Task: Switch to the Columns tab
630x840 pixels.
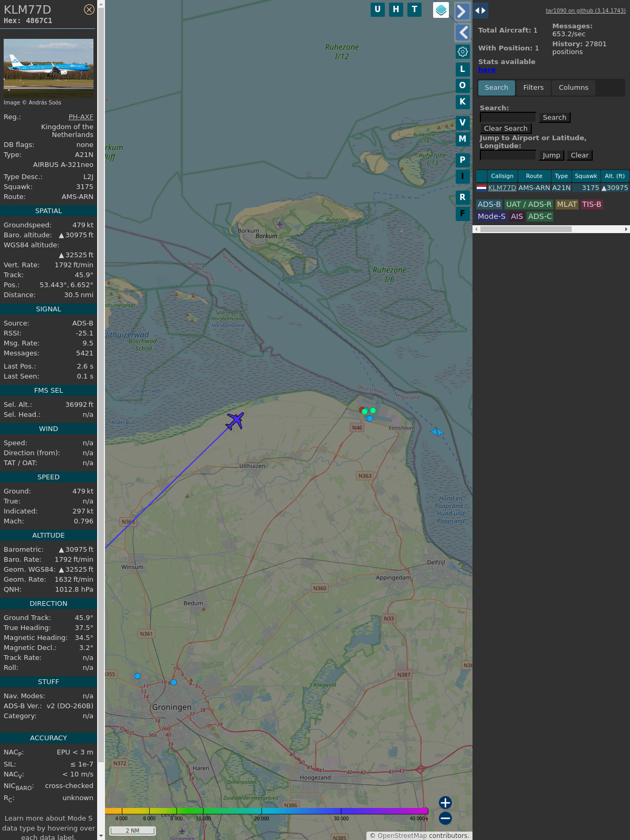Action: [573, 88]
